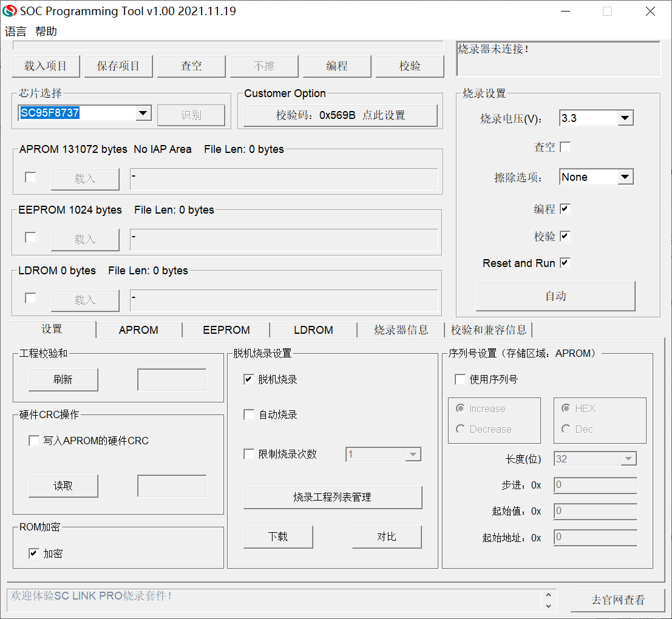The height and width of the screenshot is (619, 672).
Task: Expand the 烧录电压 3.3 dropdown
Action: coord(625,118)
